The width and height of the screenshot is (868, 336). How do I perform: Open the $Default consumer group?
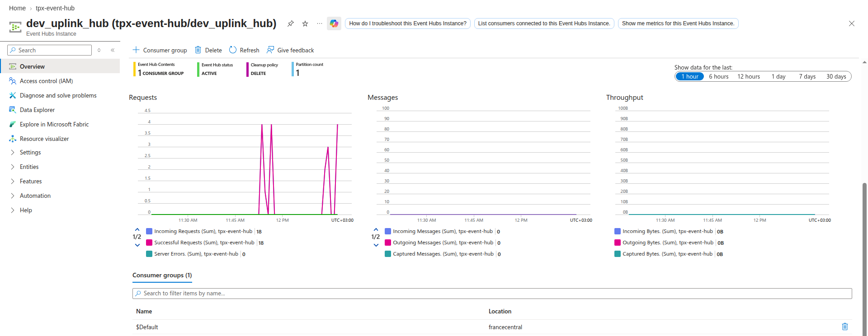click(147, 327)
